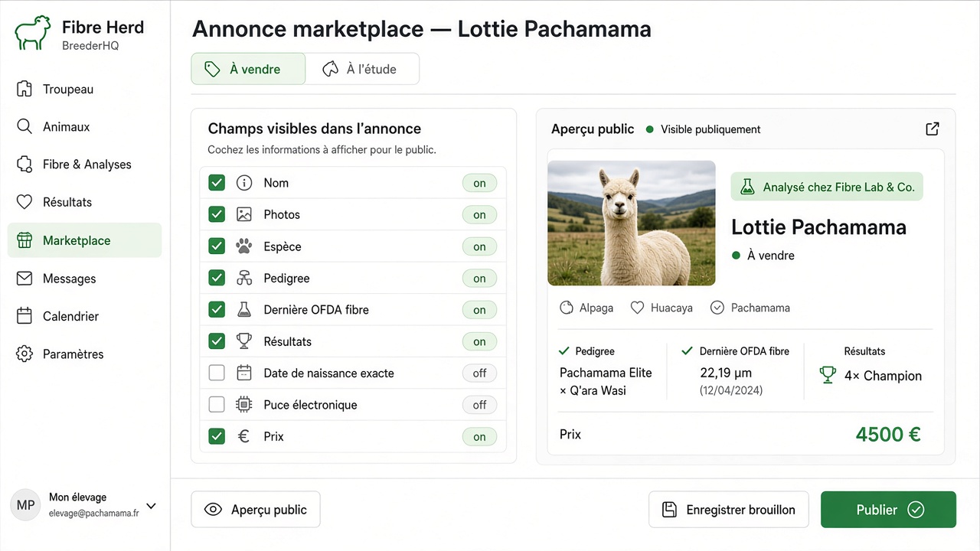Uncheck the Pedigree field checkbox
Image resolution: width=980 pixels, height=551 pixels.
pyautogui.click(x=217, y=278)
